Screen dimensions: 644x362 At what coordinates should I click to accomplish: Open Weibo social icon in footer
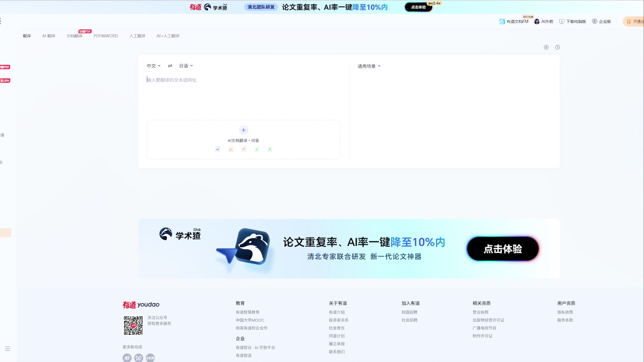[127, 358]
